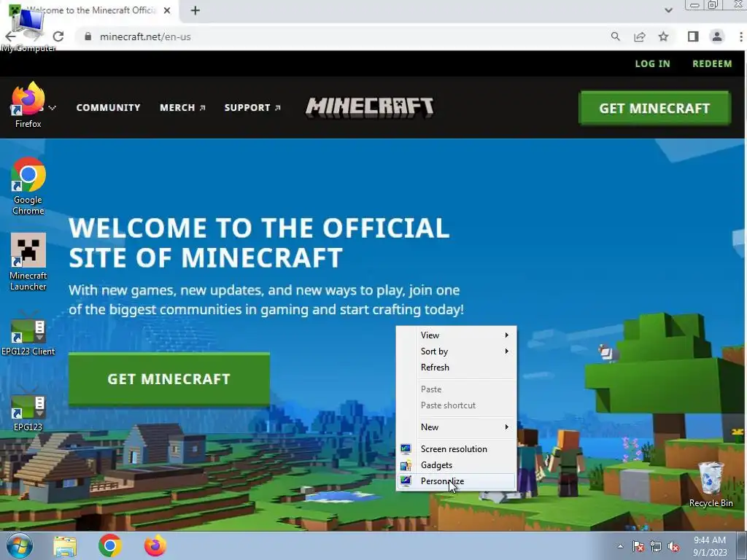Select the Google Chrome desktop shortcut

pyautogui.click(x=28, y=186)
